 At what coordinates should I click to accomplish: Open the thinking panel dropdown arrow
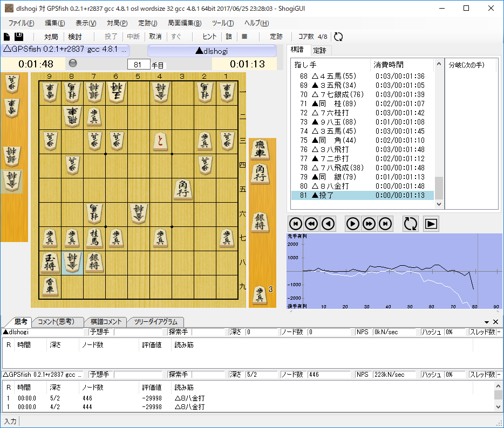(487, 322)
